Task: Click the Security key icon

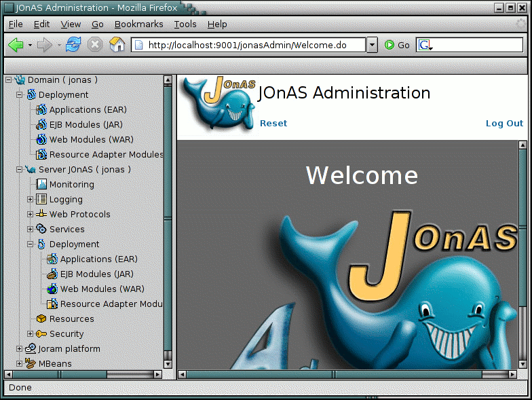Action: [41, 334]
